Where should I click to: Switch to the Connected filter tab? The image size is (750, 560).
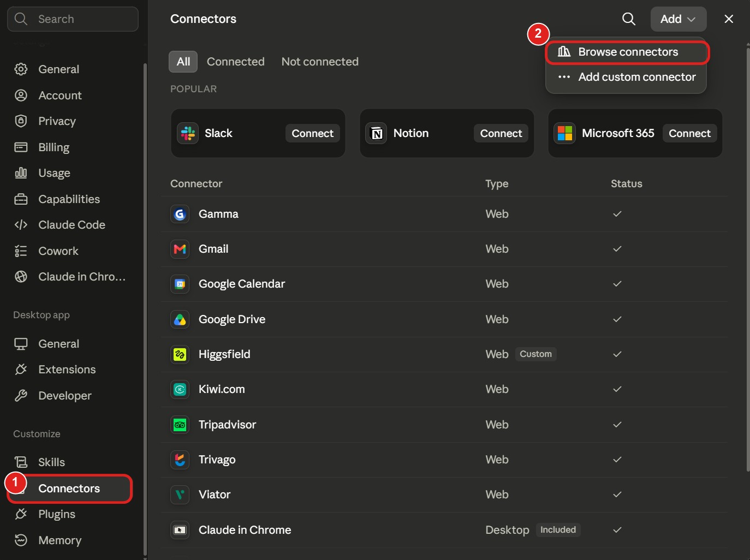[x=236, y=62]
